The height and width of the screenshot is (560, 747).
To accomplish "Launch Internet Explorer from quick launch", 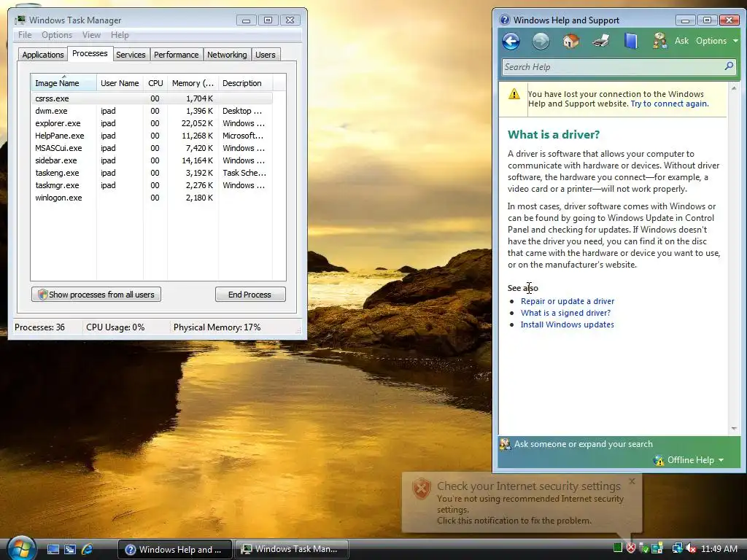I will [88, 549].
